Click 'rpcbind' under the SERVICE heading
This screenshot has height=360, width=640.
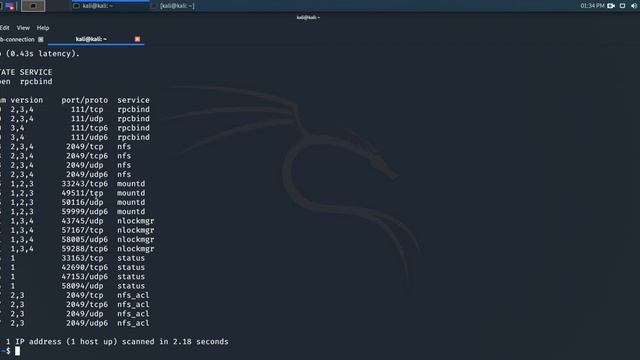tap(36, 82)
